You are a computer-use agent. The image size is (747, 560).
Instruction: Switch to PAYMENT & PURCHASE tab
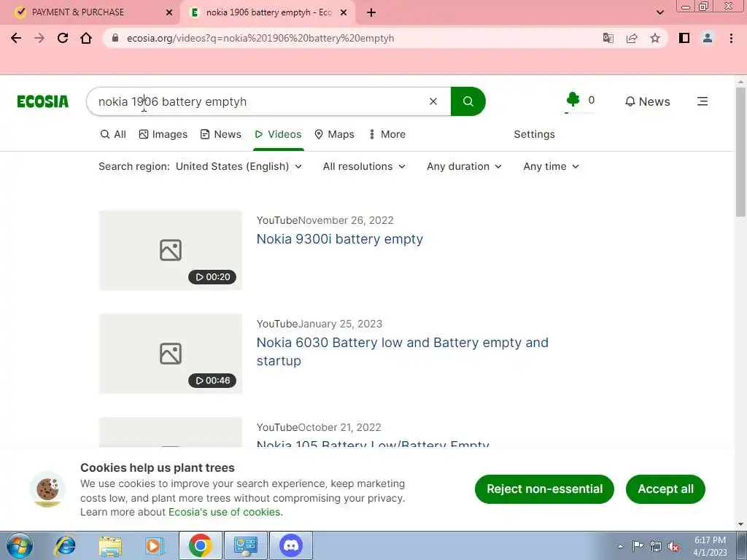pos(90,12)
